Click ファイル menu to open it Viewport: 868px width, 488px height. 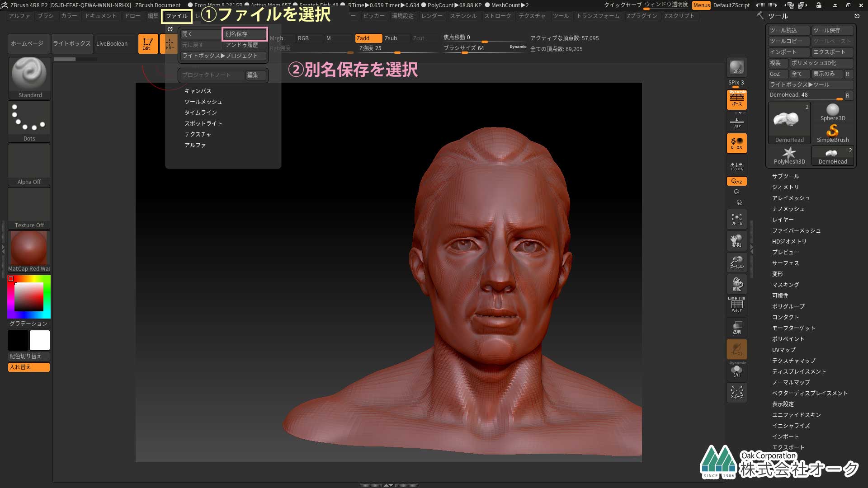tap(176, 15)
